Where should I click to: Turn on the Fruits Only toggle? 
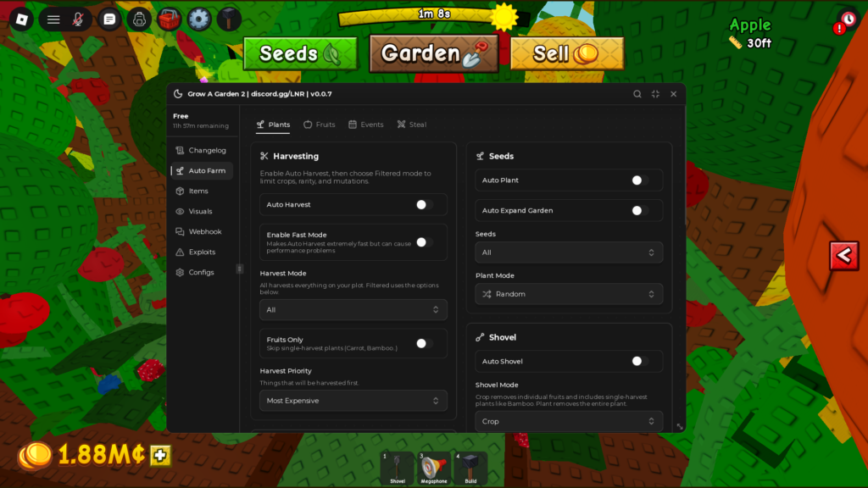click(x=425, y=344)
